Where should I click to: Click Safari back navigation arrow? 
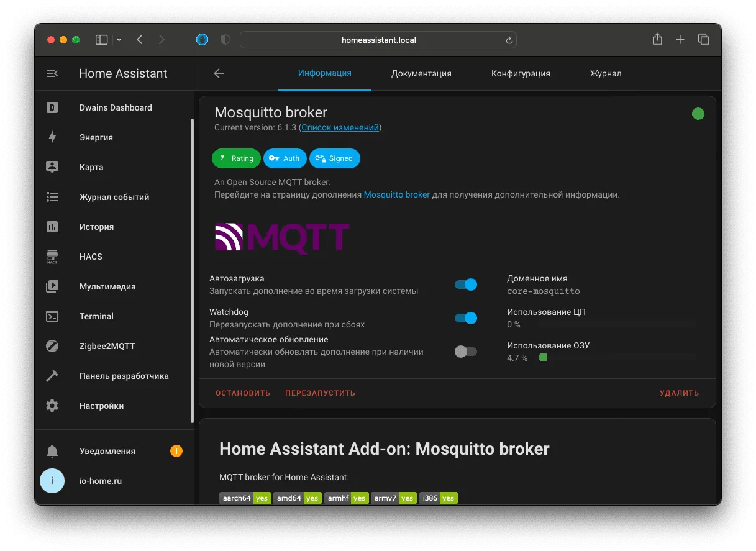(140, 40)
